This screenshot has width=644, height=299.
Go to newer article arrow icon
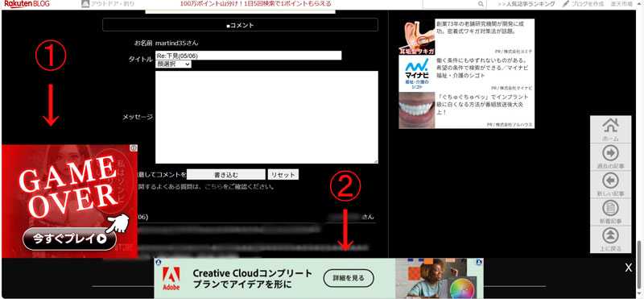(x=610, y=181)
